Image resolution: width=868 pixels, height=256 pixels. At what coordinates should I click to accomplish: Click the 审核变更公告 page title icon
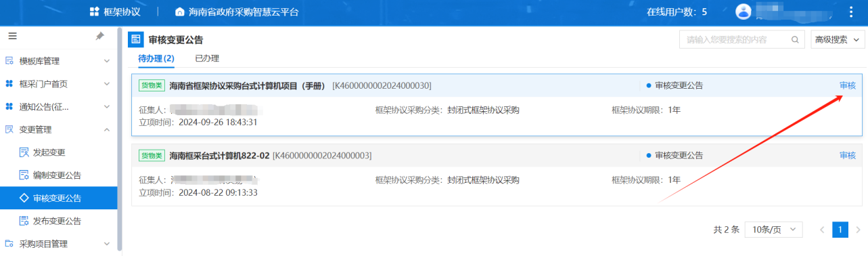[x=136, y=40]
